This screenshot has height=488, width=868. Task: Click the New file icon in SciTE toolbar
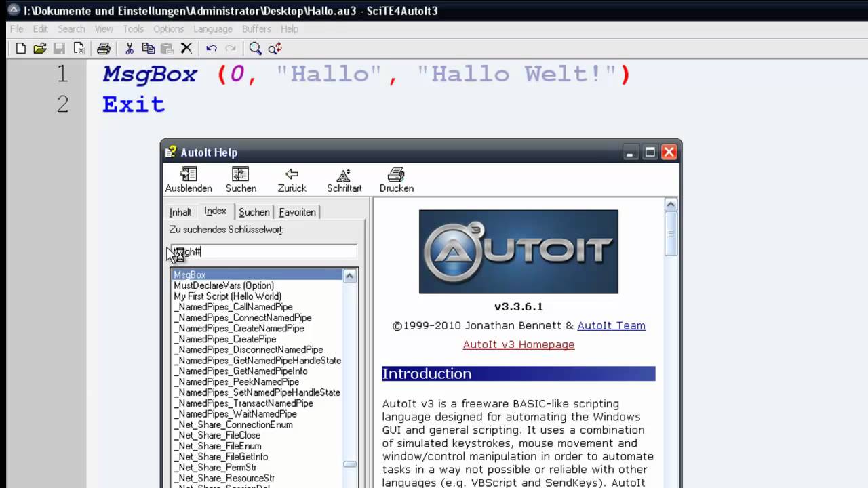pos(21,48)
